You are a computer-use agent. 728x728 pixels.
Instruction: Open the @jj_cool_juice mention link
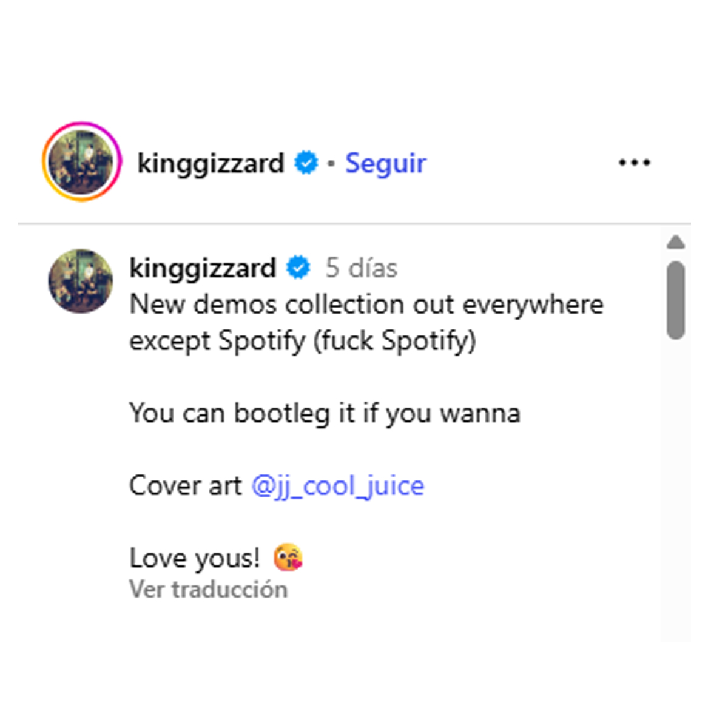pos(338,486)
